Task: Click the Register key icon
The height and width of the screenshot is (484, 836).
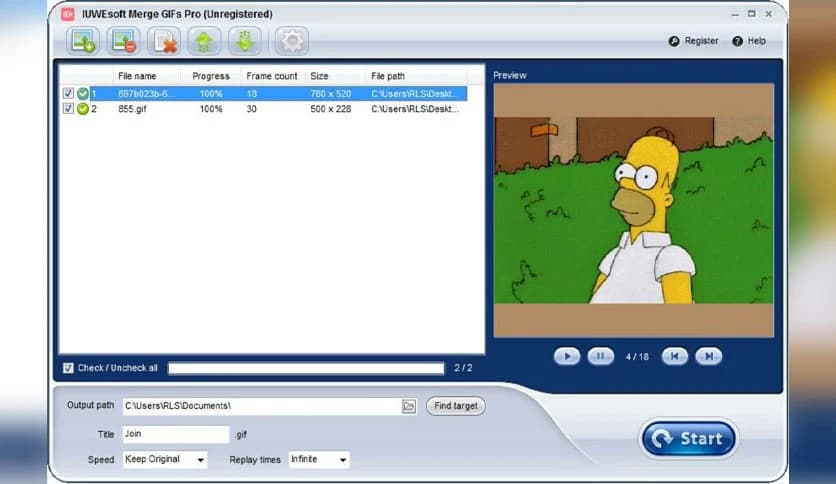Action: click(x=674, y=41)
